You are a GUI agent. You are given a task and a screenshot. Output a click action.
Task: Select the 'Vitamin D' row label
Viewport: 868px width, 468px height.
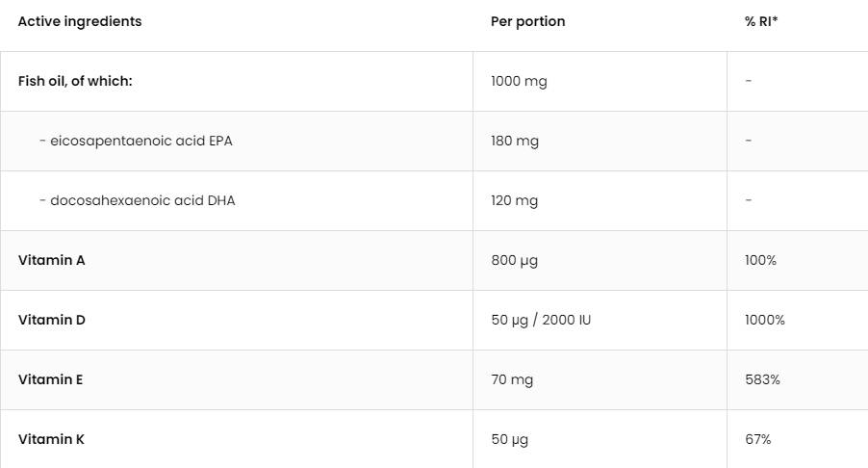coord(52,321)
